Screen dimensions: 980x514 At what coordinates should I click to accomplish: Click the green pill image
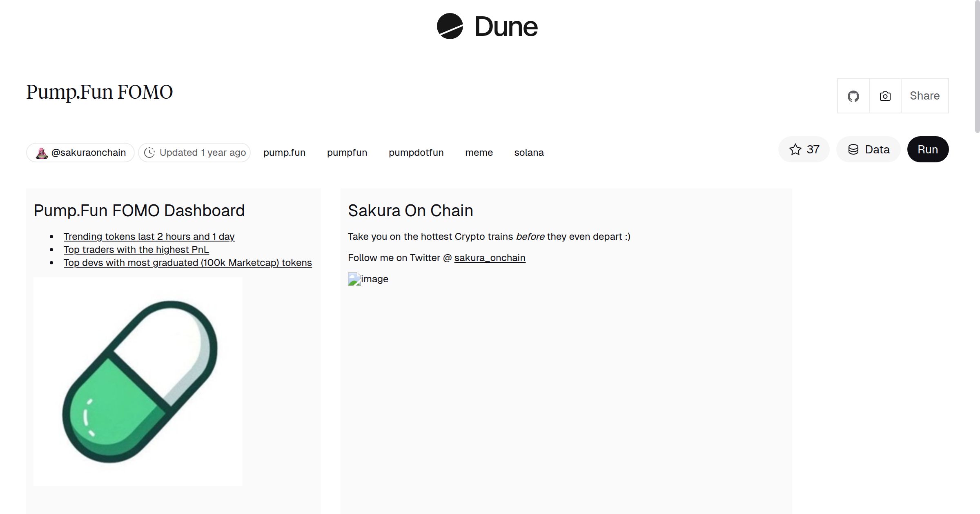138,382
